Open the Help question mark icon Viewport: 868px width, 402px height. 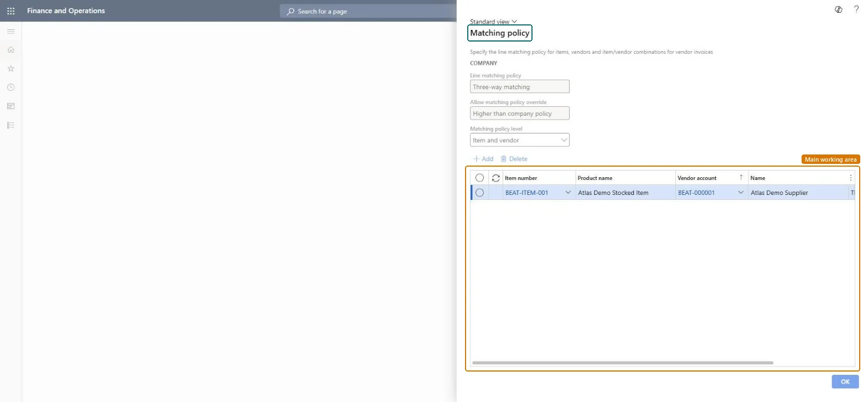pyautogui.click(x=856, y=9)
